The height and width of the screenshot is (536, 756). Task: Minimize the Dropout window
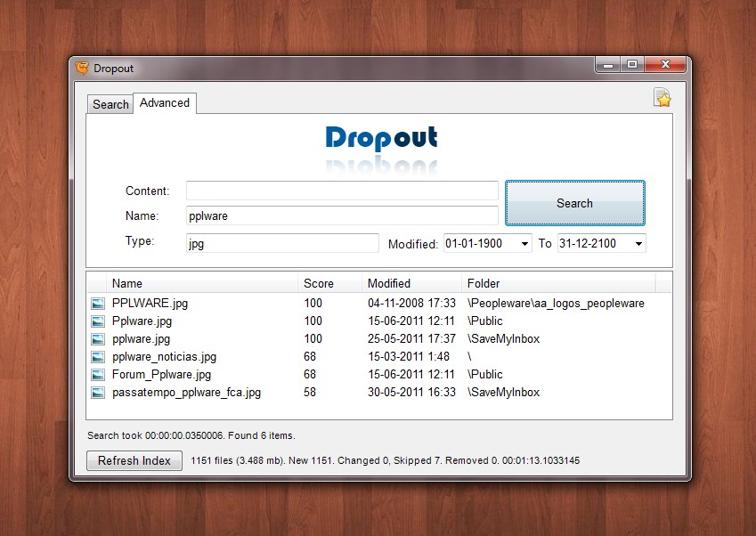tap(608, 65)
